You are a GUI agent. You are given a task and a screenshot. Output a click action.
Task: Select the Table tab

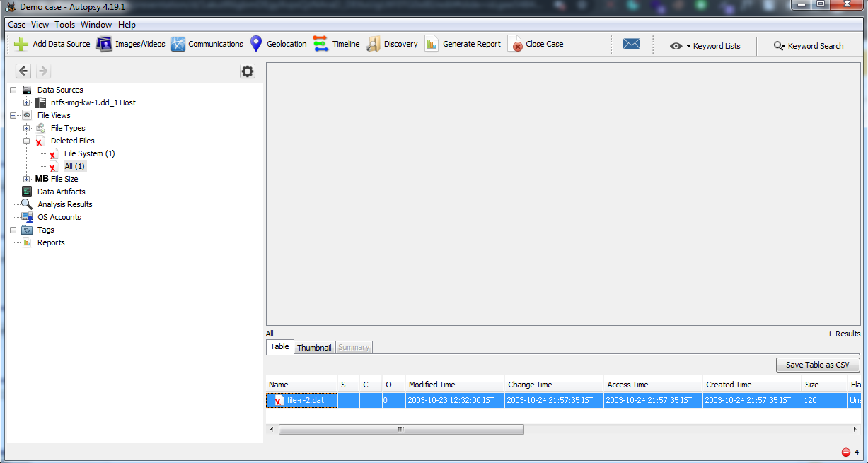279,346
